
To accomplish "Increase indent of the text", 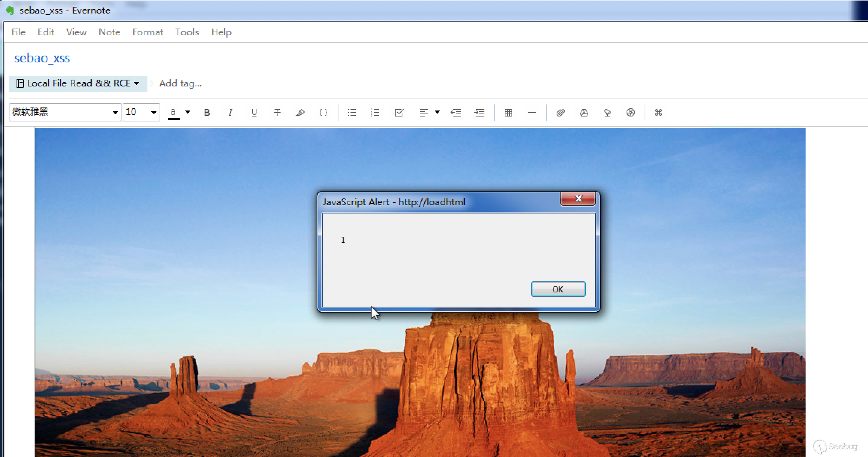I will [479, 112].
